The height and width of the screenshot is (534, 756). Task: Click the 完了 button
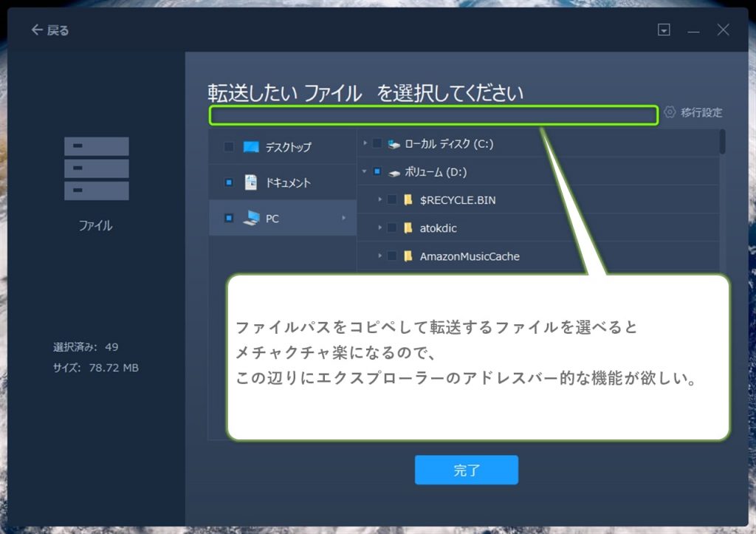pyautogui.click(x=466, y=470)
